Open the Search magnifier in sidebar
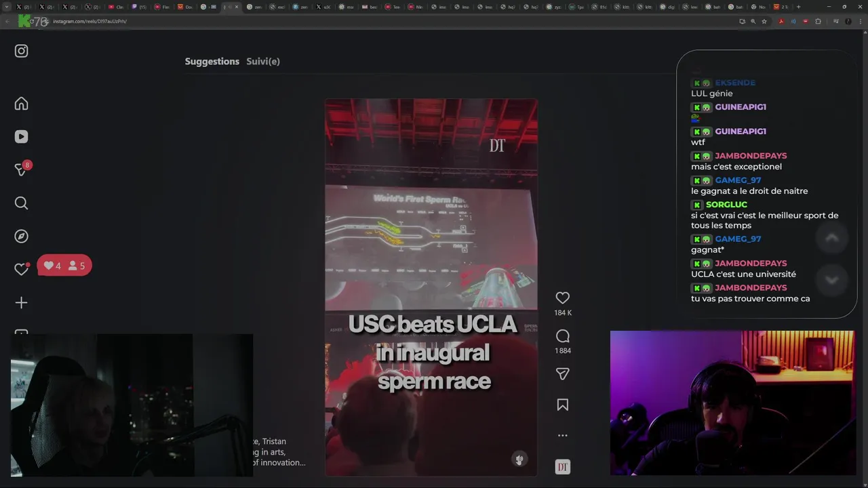Screen dimensions: 868x488 (22, 203)
